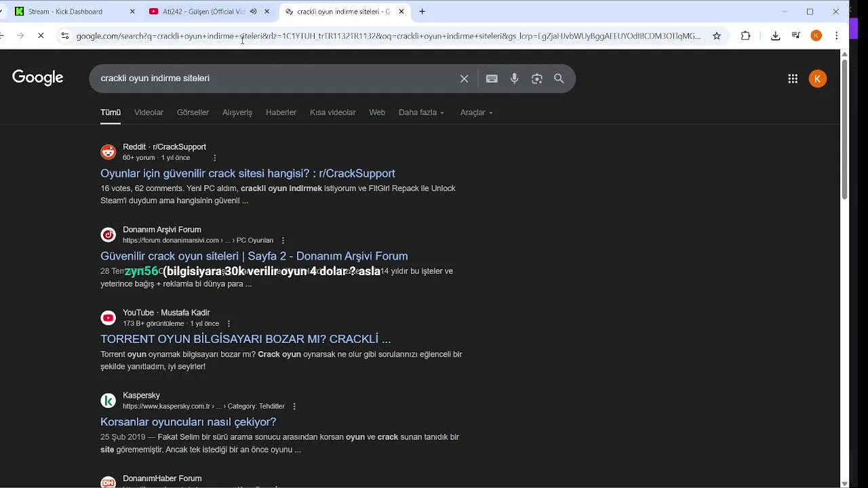Open Google Lens image search icon
This screenshot has width=868, height=488.
537,79
